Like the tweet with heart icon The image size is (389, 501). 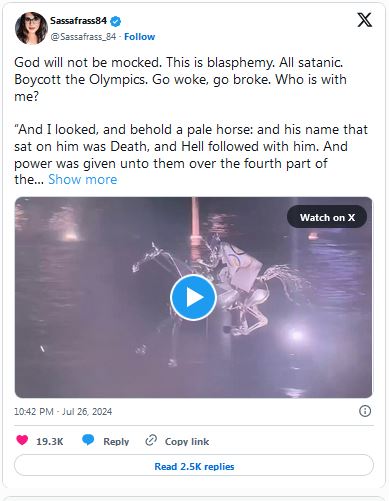22,440
